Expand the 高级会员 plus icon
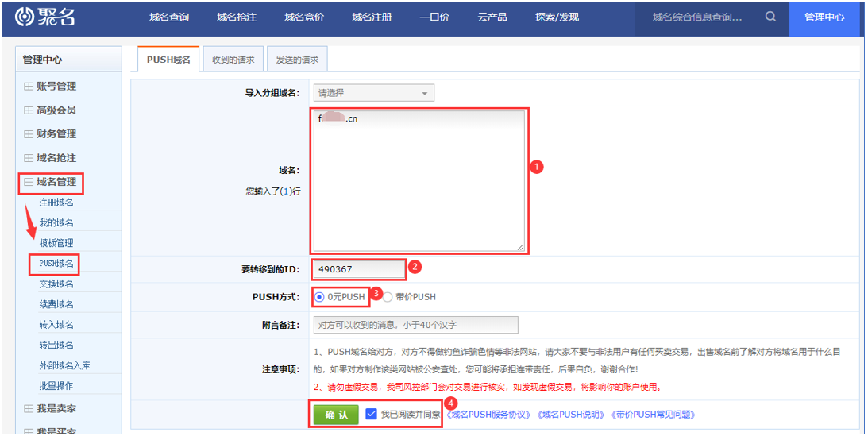 tap(29, 110)
